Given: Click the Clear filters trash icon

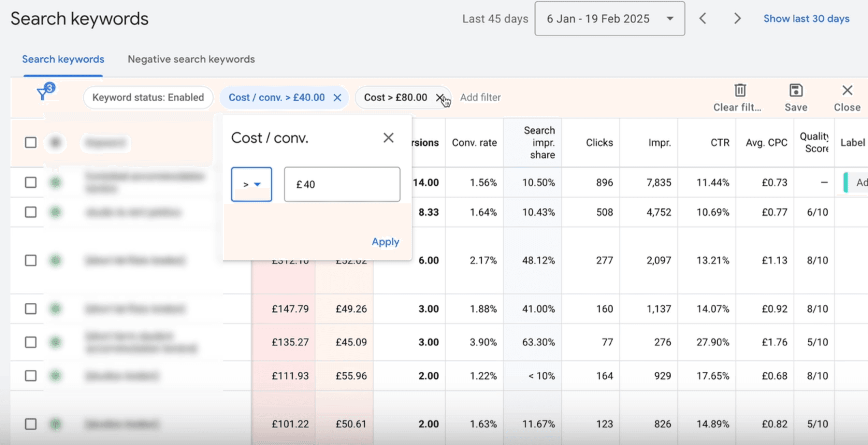Looking at the screenshot, I should tap(740, 91).
